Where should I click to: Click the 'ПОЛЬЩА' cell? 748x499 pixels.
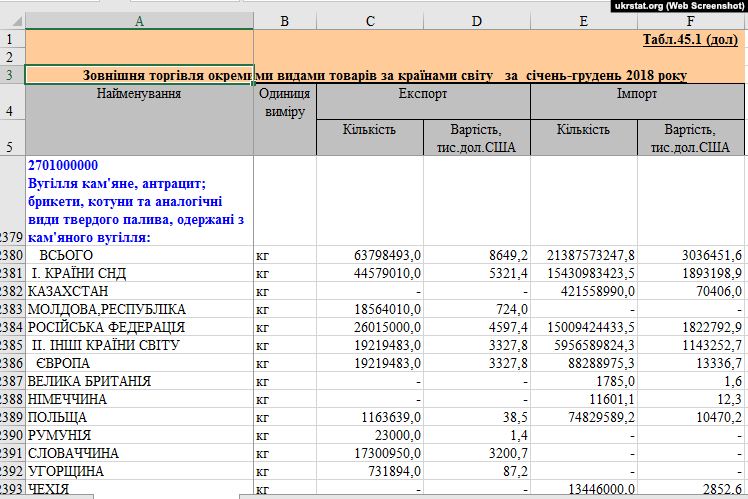click(x=139, y=417)
